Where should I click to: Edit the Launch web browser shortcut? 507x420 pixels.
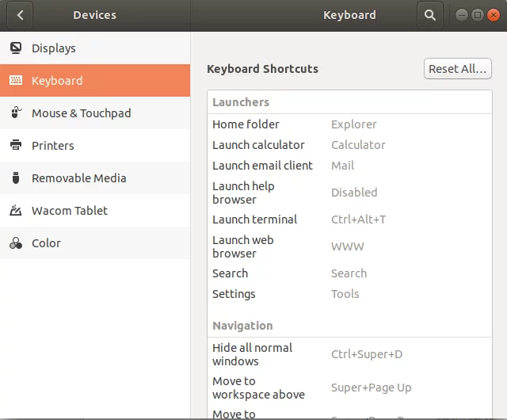click(349, 246)
